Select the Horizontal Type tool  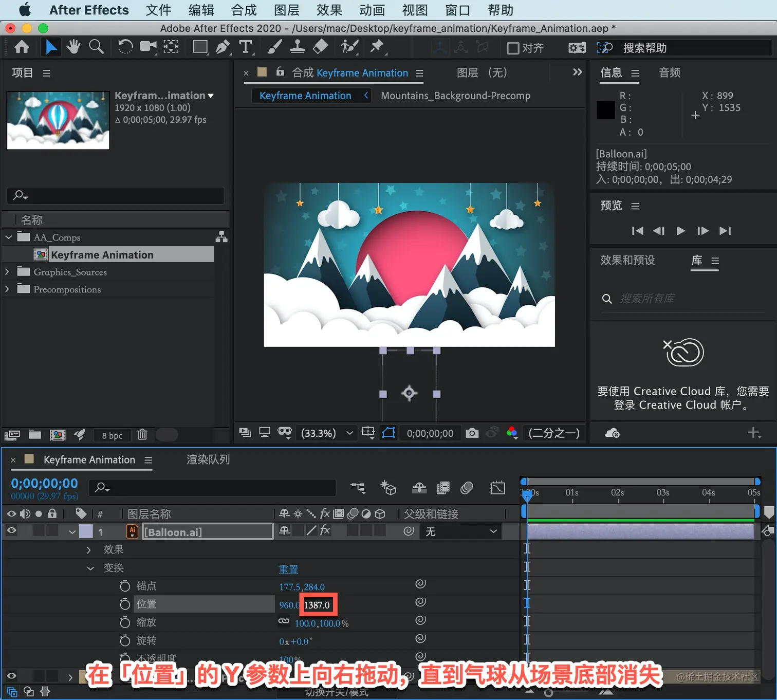click(246, 47)
